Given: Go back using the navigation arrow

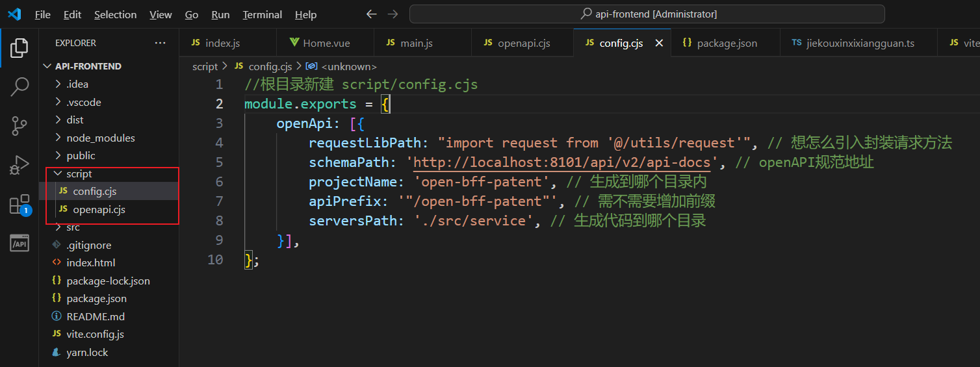Looking at the screenshot, I should click(x=371, y=14).
